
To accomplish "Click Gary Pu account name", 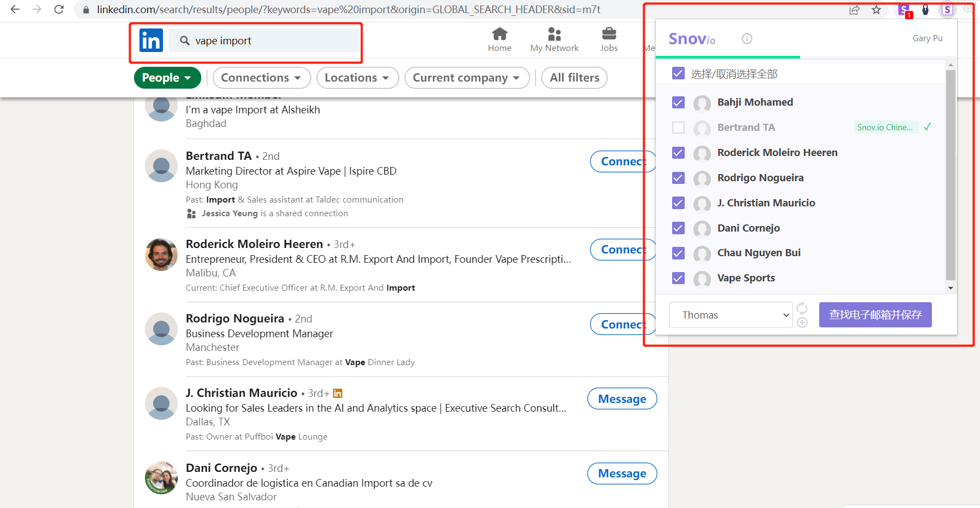I will coord(927,38).
